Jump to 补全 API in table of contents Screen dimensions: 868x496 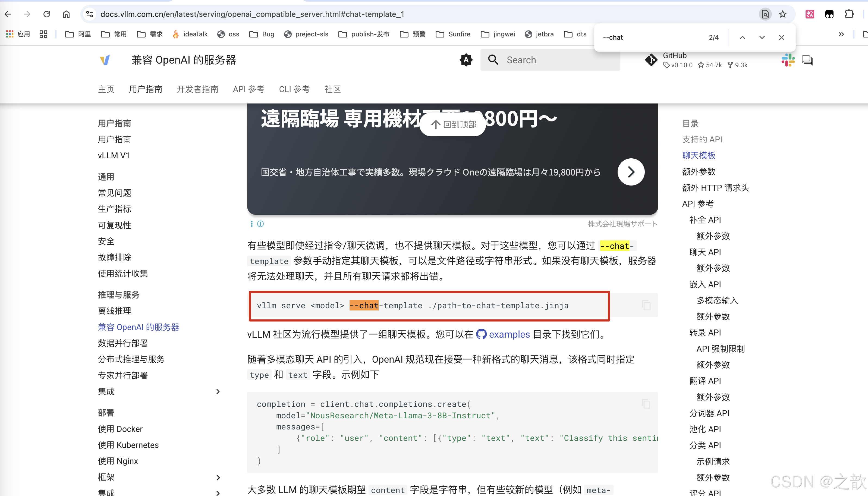(x=705, y=220)
